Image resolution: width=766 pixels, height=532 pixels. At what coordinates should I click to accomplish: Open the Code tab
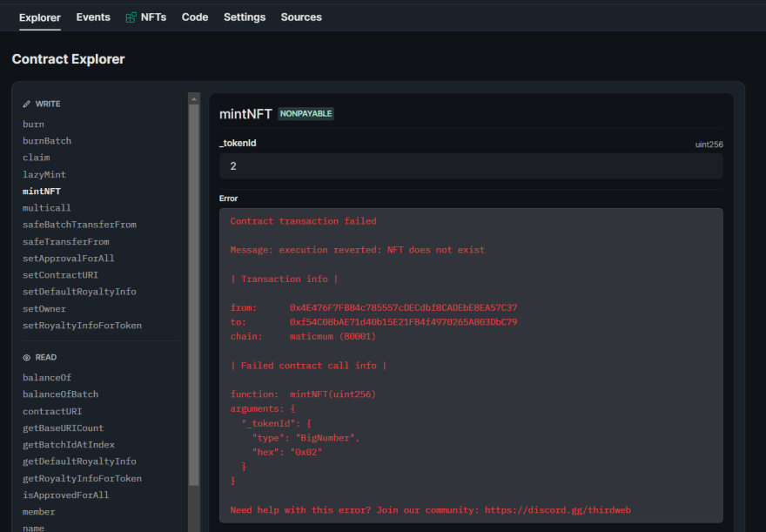pos(195,17)
